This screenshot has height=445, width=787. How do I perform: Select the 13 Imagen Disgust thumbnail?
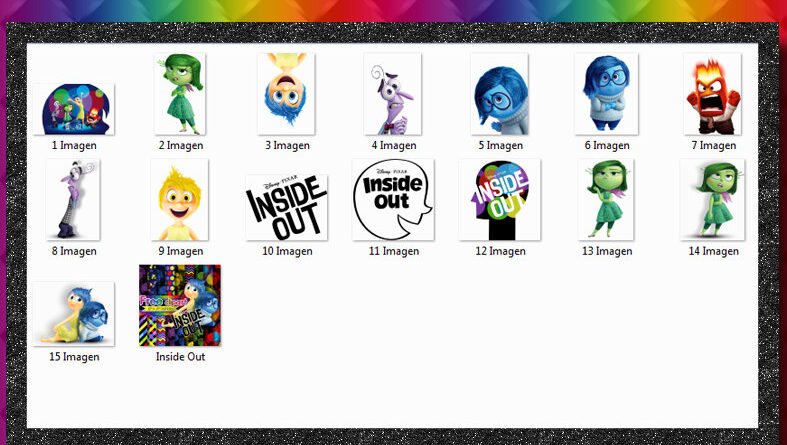click(606, 199)
